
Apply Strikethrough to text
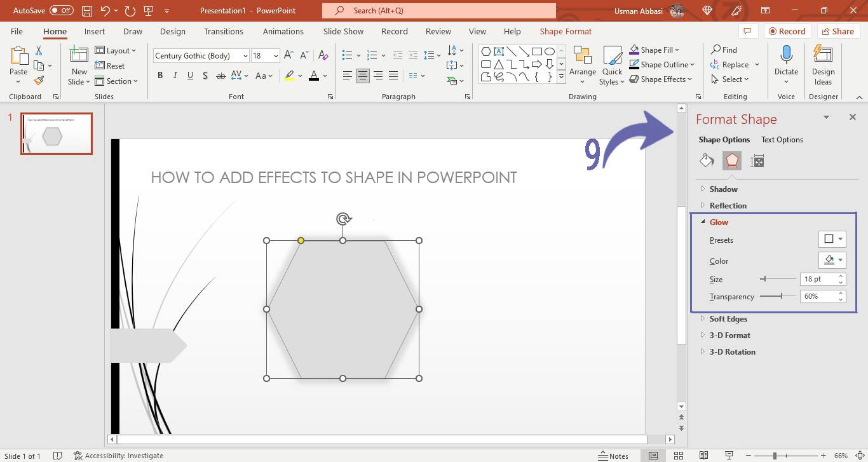tap(220, 76)
